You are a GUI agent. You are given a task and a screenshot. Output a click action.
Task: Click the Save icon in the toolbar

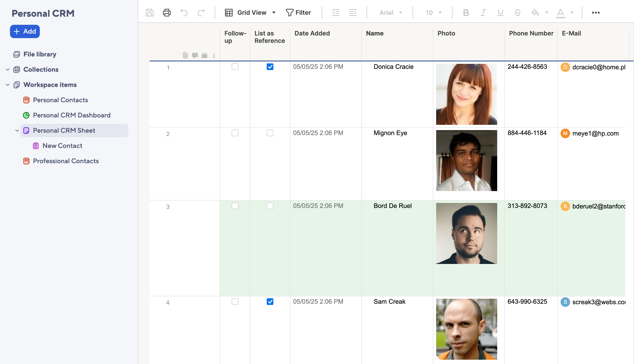[x=149, y=12]
